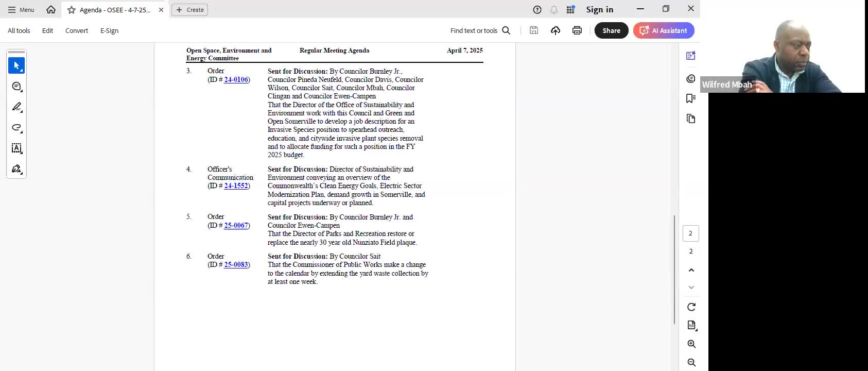Screen dimensions: 868x371
Task: Open All tools menu
Action: pos(19,31)
